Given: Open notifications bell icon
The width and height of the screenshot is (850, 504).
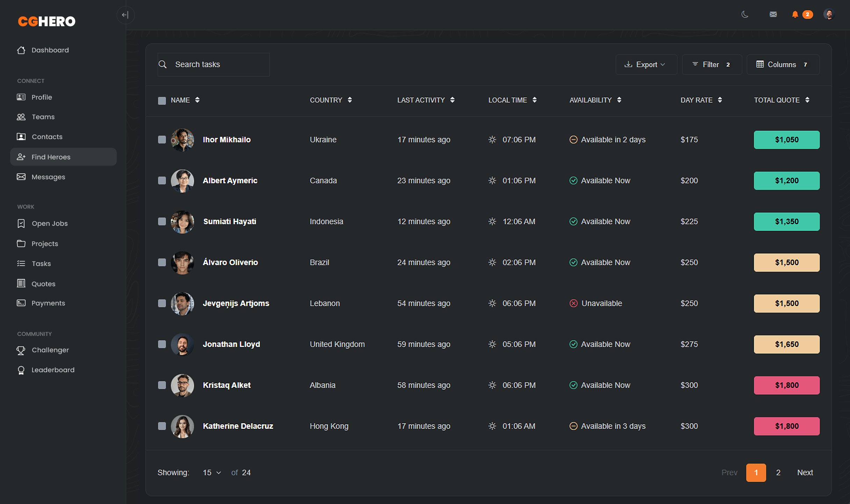Looking at the screenshot, I should point(795,14).
